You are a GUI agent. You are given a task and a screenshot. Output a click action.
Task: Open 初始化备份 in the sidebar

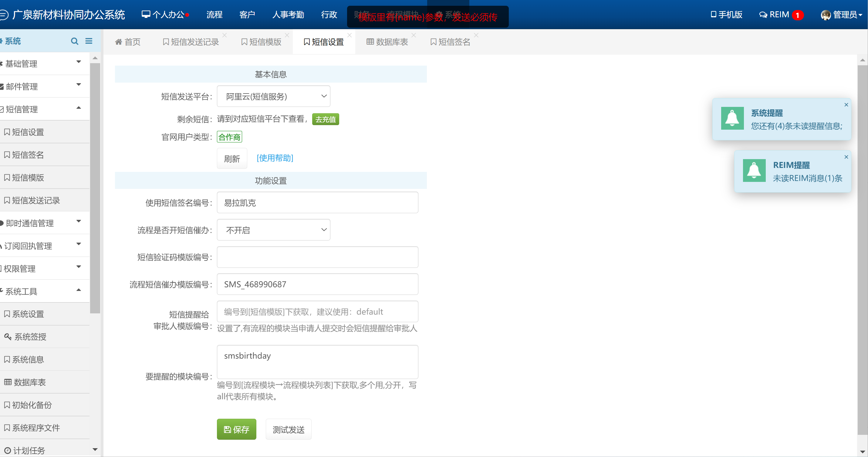[45, 405]
